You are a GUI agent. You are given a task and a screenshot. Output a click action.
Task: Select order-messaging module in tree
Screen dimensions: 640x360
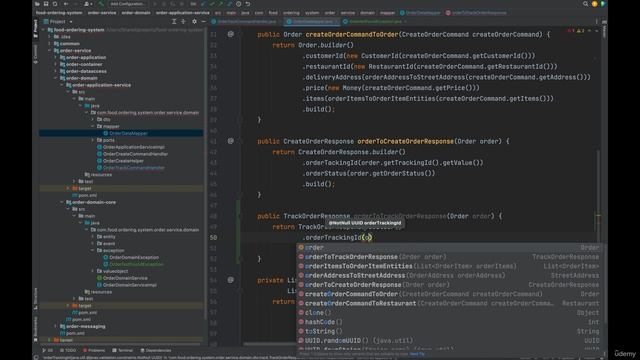coord(85,327)
